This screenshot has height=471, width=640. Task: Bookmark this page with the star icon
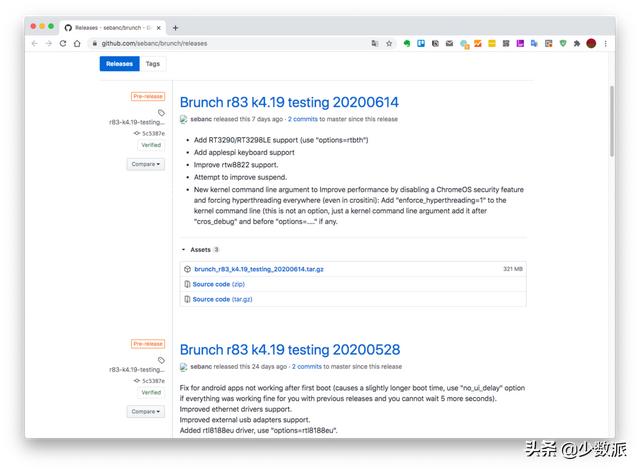pos(389,44)
